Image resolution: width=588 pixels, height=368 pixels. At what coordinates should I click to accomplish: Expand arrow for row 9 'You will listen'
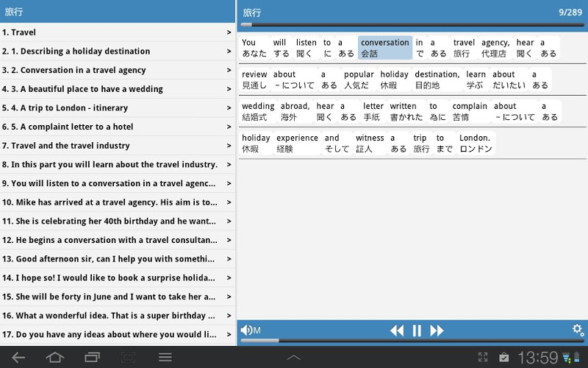tap(229, 183)
